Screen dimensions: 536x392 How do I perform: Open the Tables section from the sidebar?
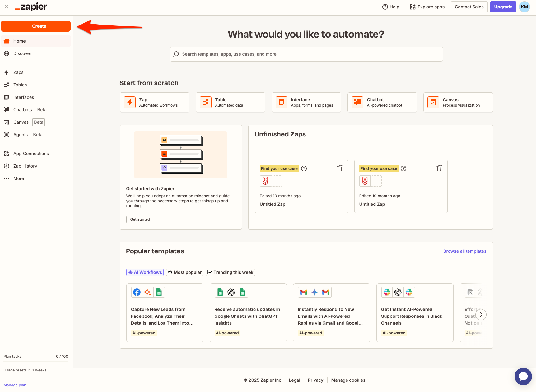click(20, 85)
